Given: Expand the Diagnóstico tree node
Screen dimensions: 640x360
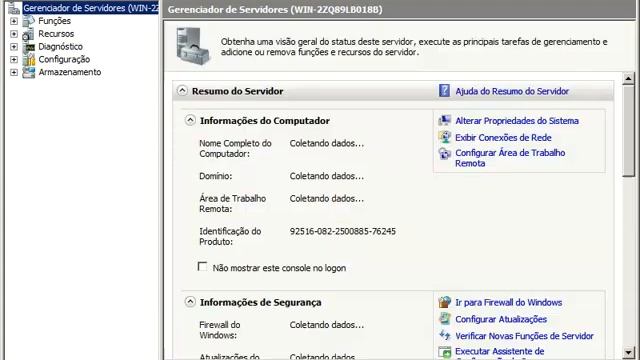Looking at the screenshot, I should pos(14,47).
